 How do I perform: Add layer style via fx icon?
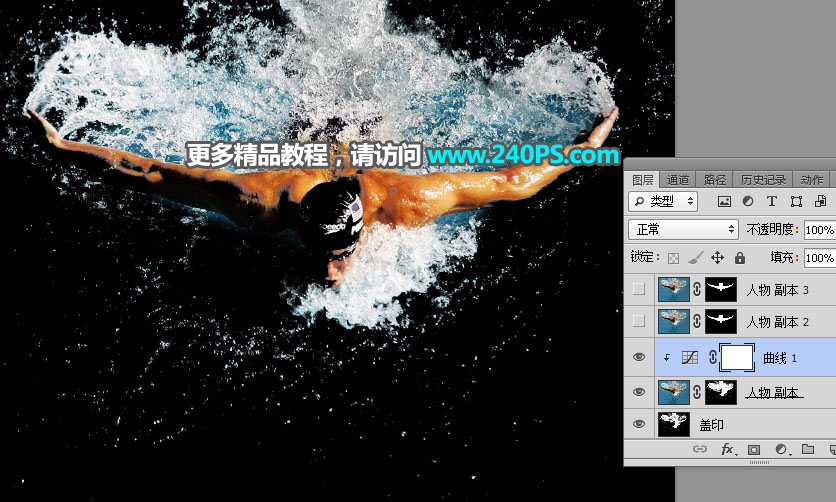pyautogui.click(x=728, y=450)
